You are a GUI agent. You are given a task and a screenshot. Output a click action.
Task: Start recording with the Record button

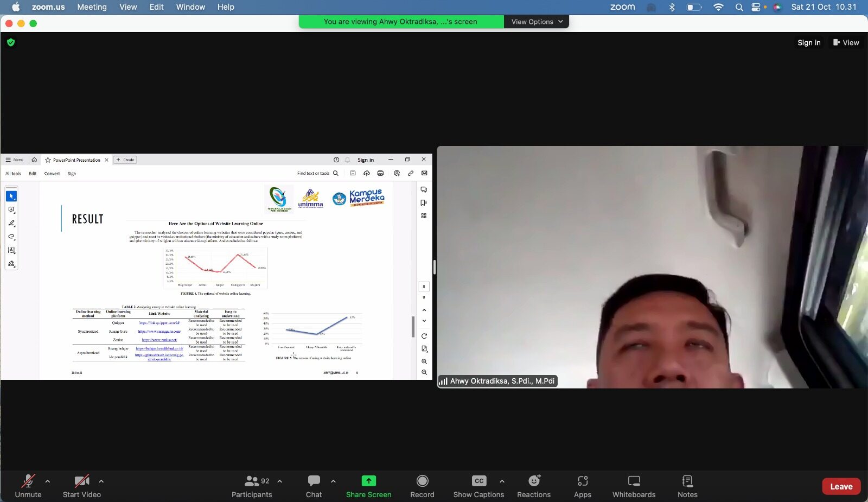pyautogui.click(x=422, y=486)
